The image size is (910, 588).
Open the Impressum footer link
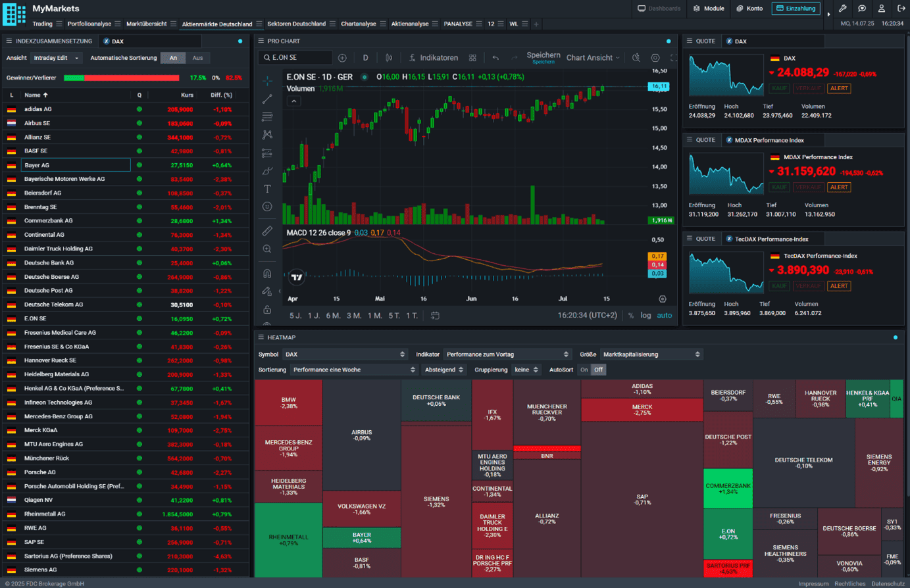point(813,583)
